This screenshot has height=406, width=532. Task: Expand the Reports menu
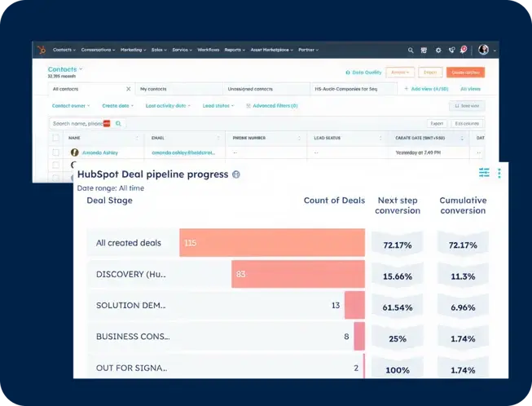click(x=235, y=50)
